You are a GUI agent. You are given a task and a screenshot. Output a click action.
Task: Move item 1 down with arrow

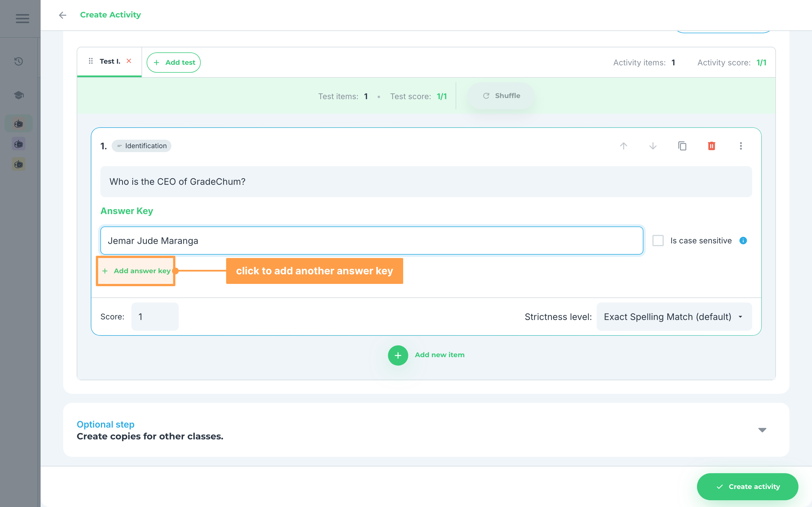tap(653, 146)
